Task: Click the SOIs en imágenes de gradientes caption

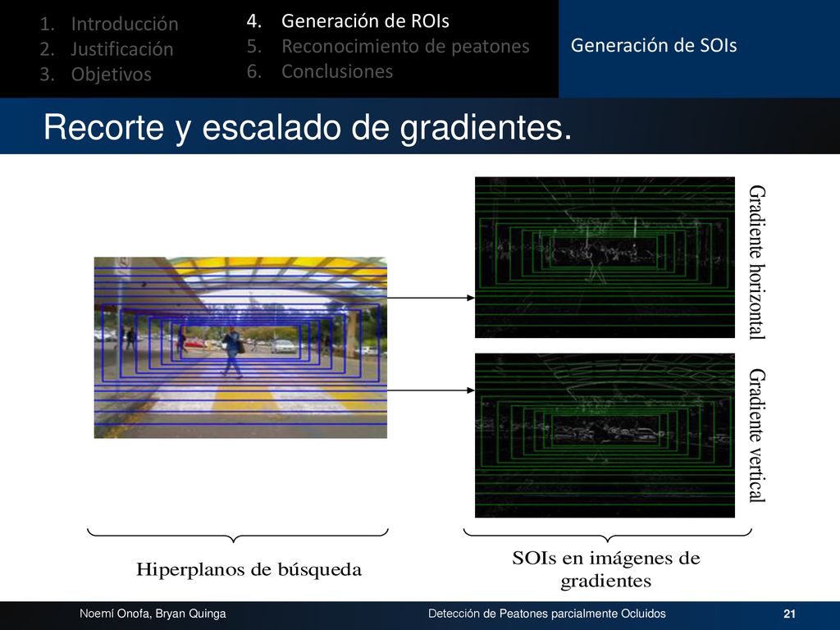Action: (x=606, y=569)
